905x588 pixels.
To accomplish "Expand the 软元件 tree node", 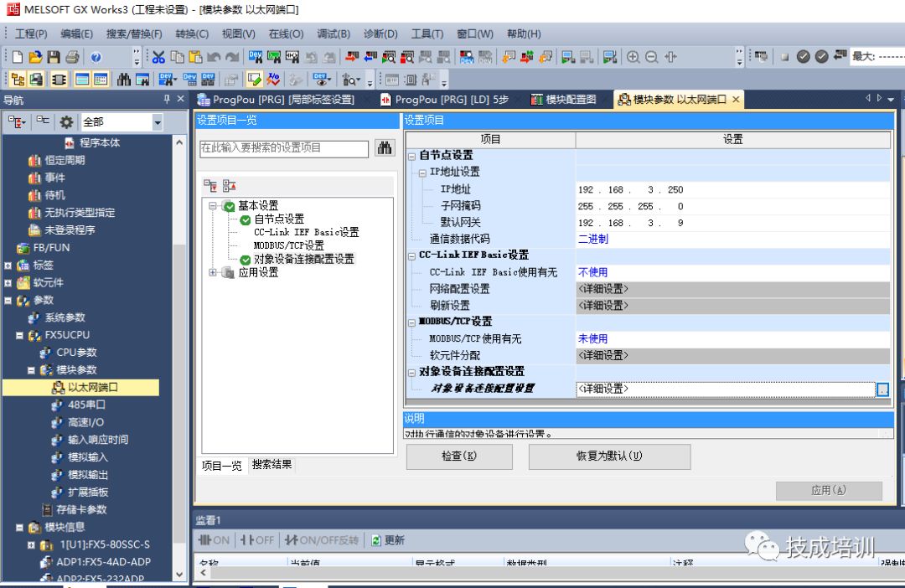I will [x=8, y=283].
